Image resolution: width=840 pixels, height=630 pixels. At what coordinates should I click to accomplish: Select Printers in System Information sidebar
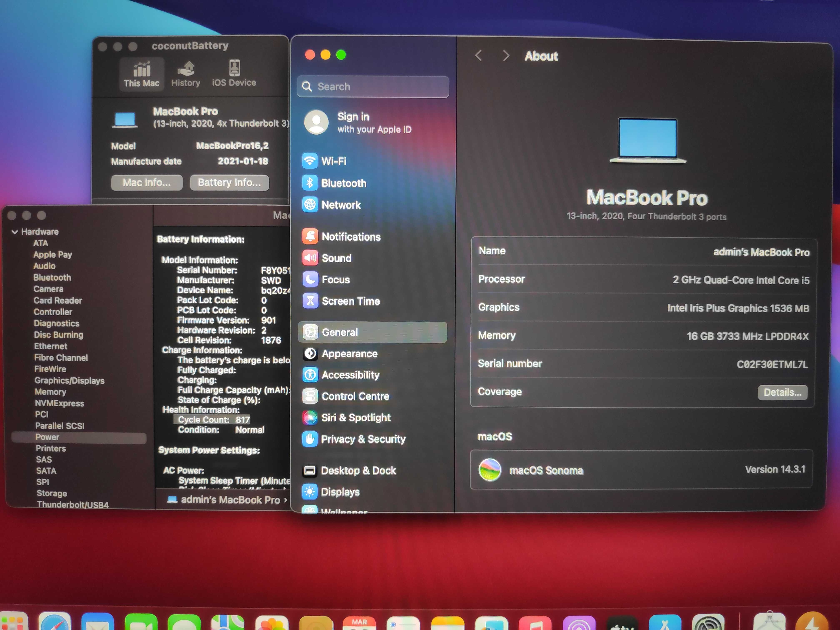[x=51, y=449]
